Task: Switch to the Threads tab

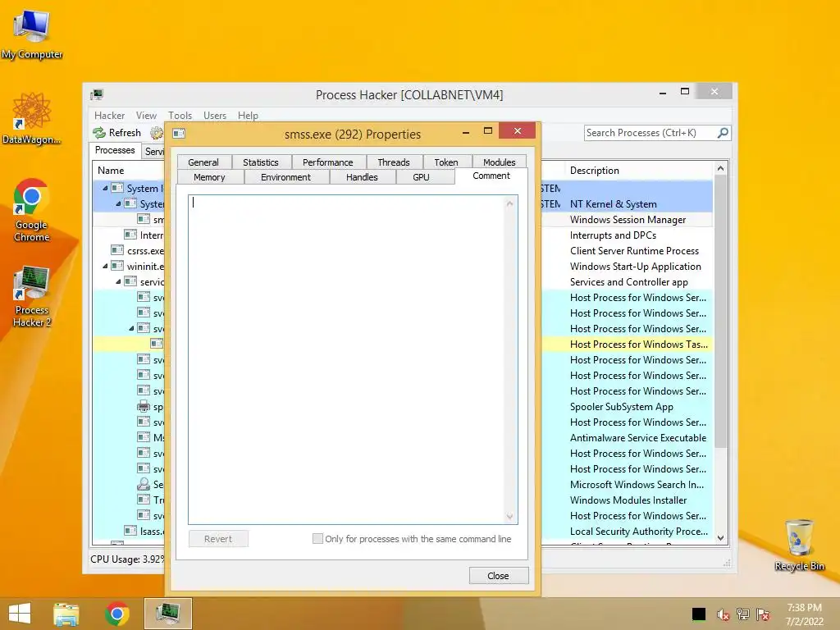Action: click(394, 162)
